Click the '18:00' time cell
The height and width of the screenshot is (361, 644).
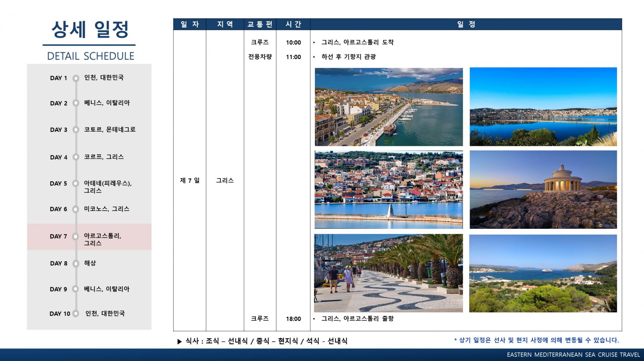tap(293, 319)
